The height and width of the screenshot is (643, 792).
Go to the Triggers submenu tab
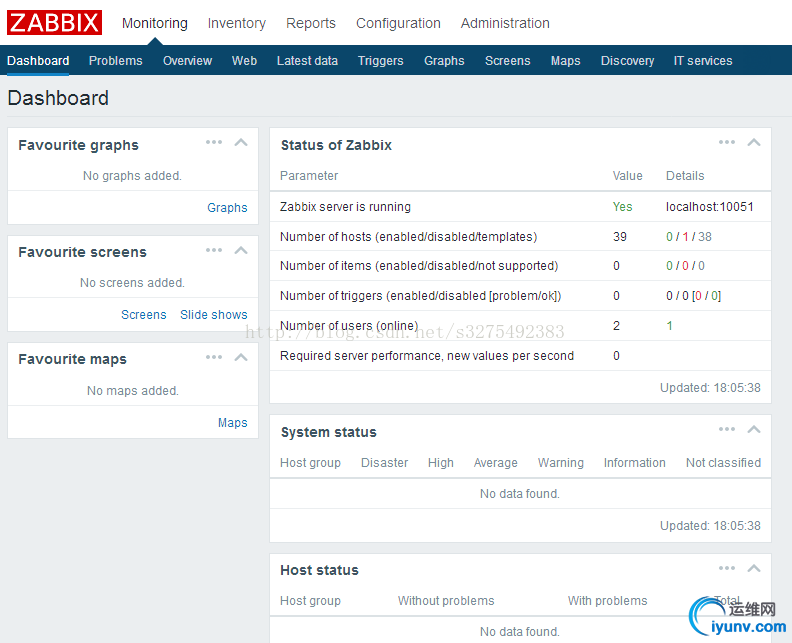pos(380,61)
